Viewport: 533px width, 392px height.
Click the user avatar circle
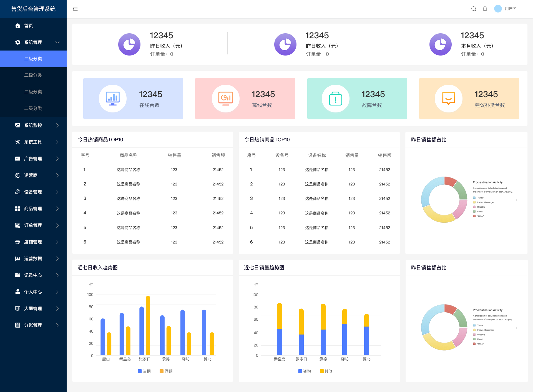point(498,9)
